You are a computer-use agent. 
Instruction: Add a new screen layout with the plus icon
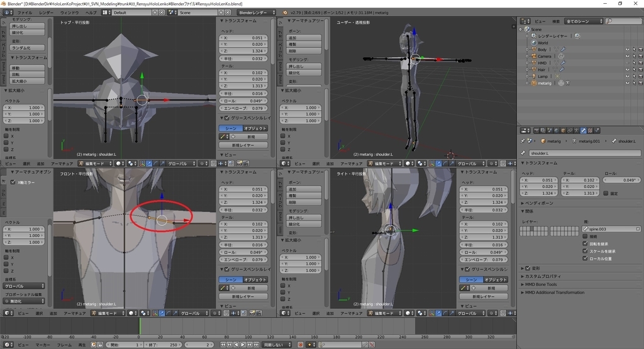[155, 13]
